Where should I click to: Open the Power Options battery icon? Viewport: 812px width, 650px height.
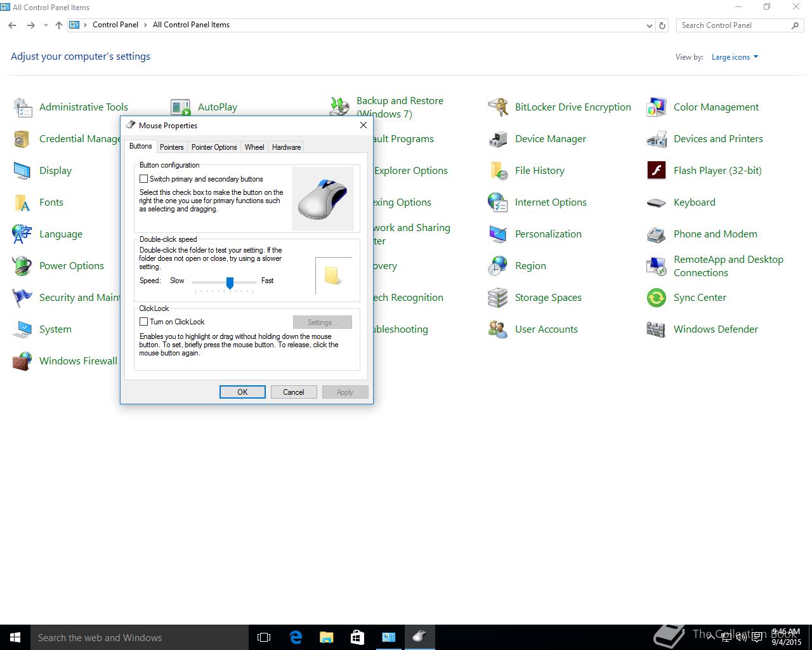22,266
